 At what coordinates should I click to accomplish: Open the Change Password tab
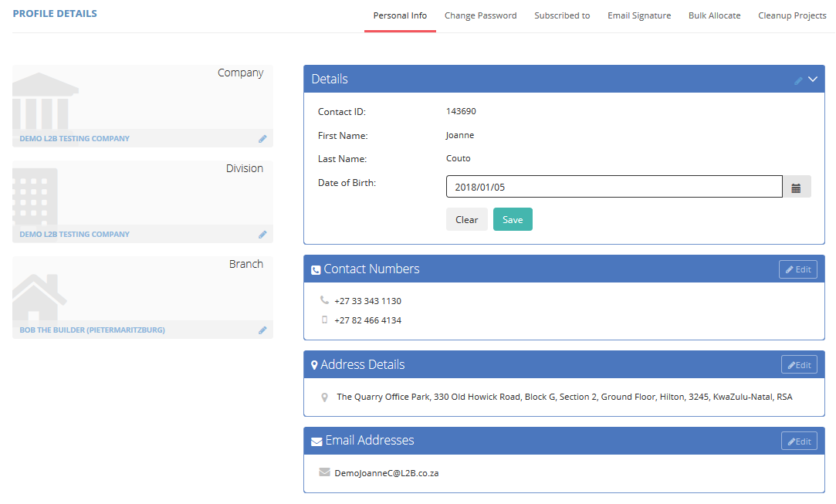point(480,15)
